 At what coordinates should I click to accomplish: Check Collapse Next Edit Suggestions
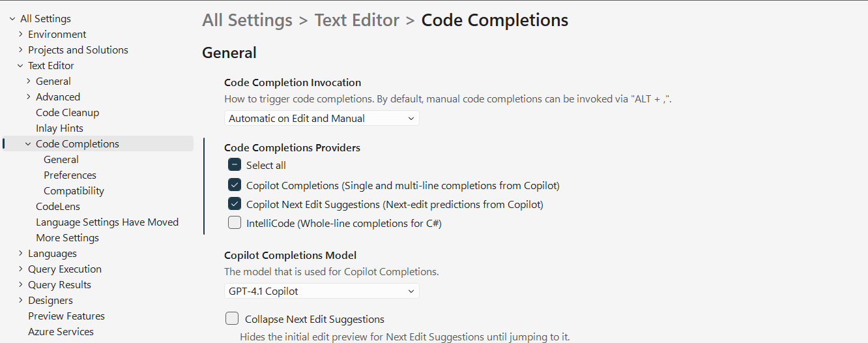[232, 319]
